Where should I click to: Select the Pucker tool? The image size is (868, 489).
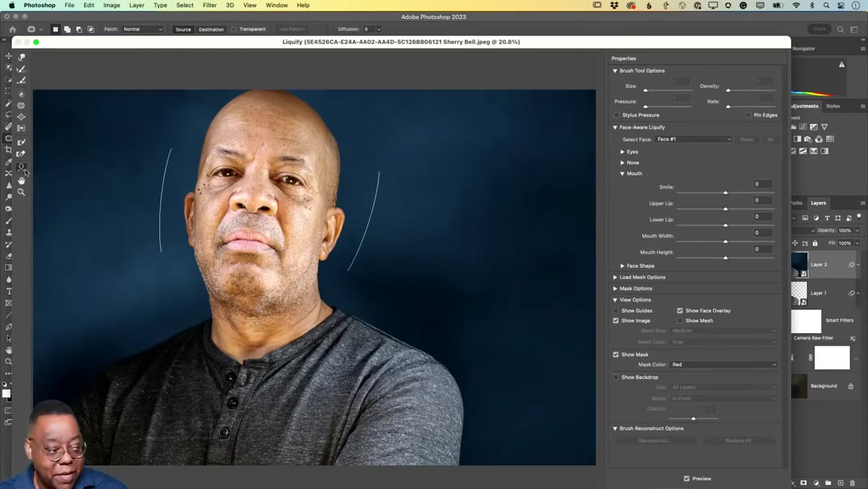click(21, 106)
